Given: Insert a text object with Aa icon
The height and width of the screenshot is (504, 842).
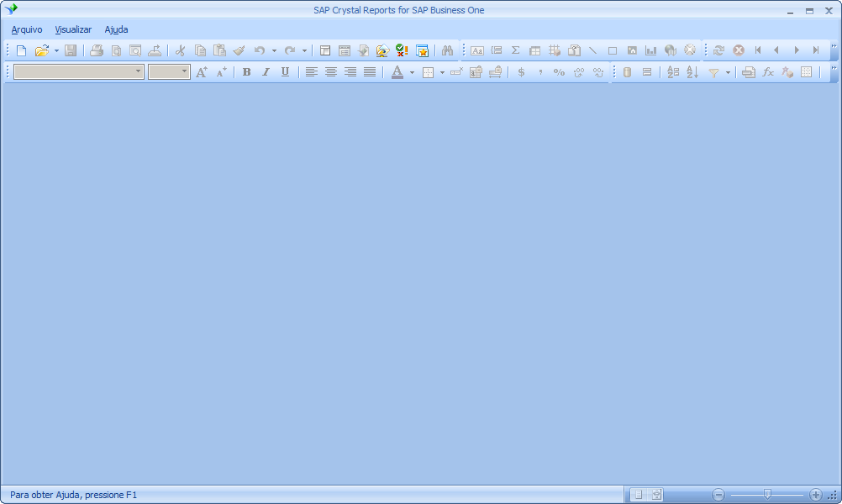Looking at the screenshot, I should tap(476, 50).
